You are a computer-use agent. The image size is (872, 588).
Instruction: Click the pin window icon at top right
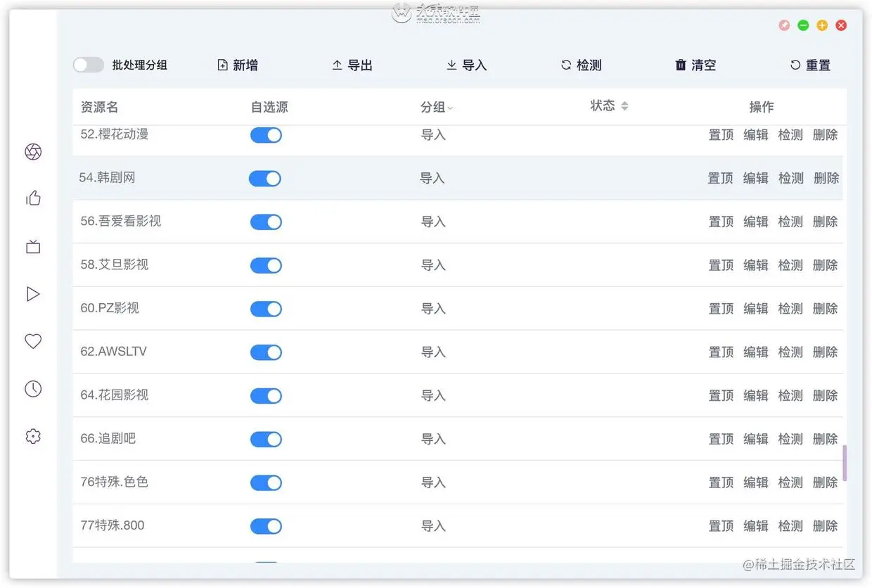(x=784, y=25)
